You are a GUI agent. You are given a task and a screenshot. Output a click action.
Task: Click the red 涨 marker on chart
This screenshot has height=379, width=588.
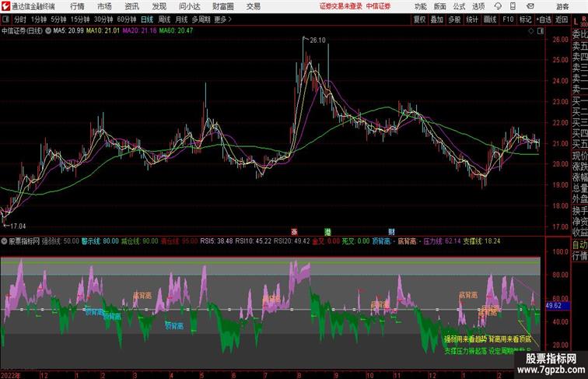(294, 232)
